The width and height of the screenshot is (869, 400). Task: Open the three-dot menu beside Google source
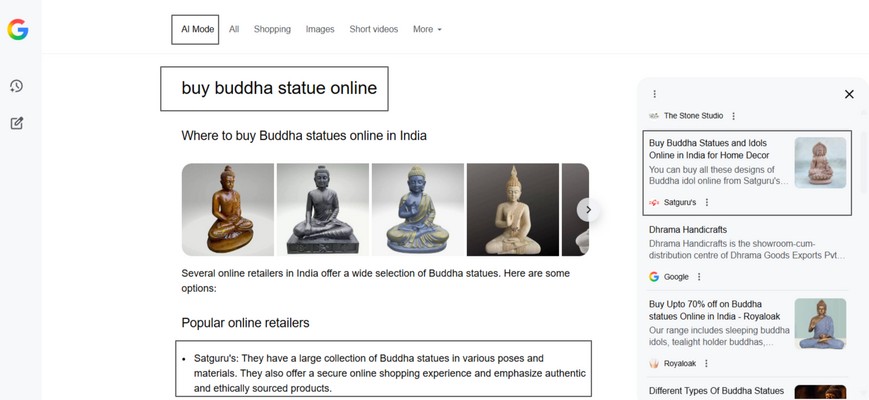(699, 276)
